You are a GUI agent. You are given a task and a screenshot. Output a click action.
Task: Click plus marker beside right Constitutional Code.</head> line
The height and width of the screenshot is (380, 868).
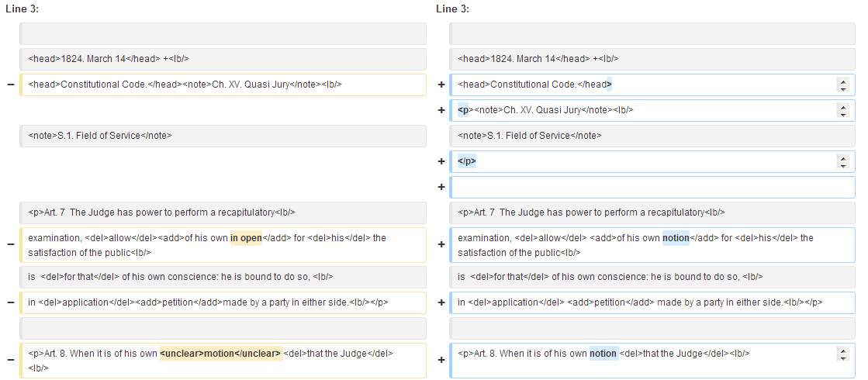point(441,85)
